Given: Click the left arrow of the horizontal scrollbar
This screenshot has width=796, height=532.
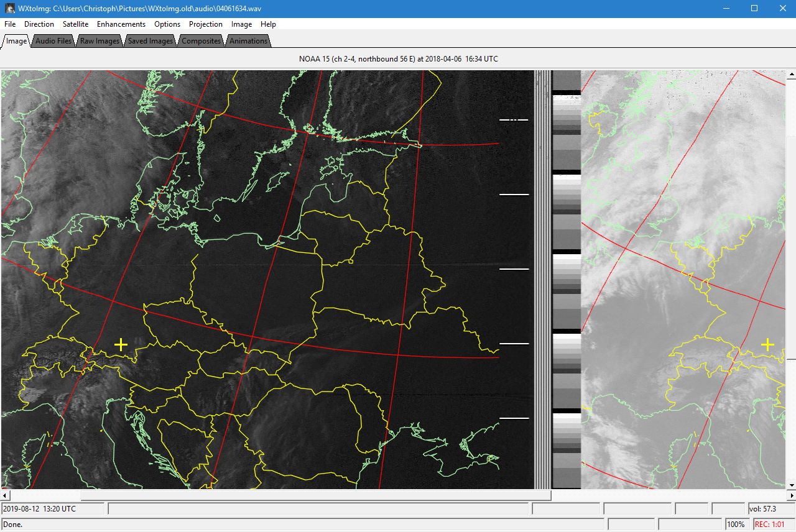Looking at the screenshot, I should [5, 495].
